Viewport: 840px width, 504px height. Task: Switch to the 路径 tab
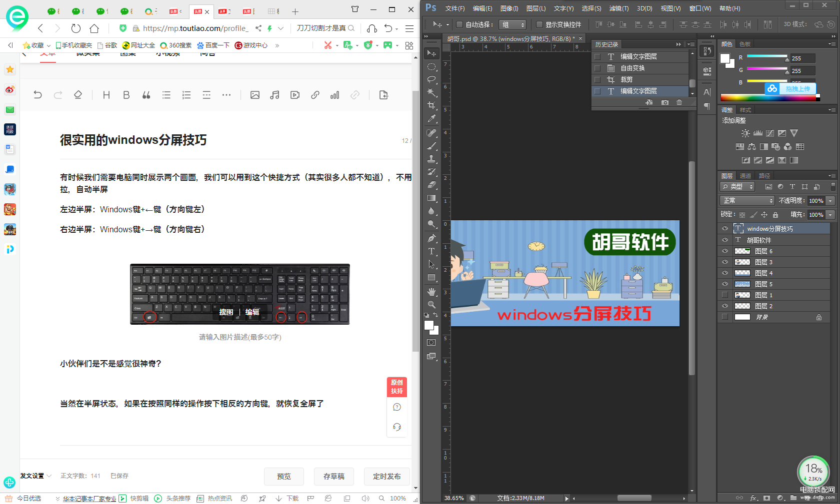(x=764, y=176)
